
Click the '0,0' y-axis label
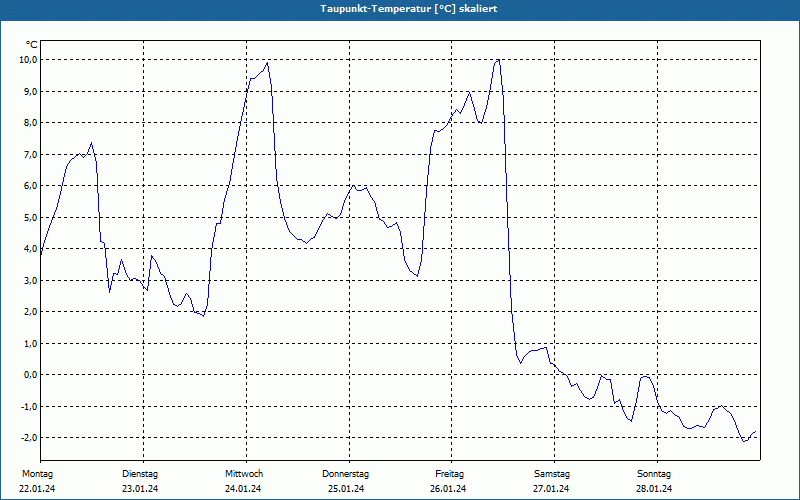click(31, 374)
